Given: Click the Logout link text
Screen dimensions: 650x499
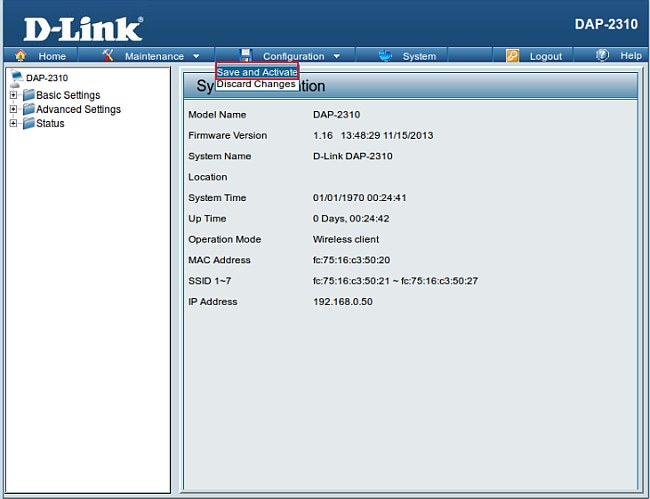Looking at the screenshot, I should [546, 57].
